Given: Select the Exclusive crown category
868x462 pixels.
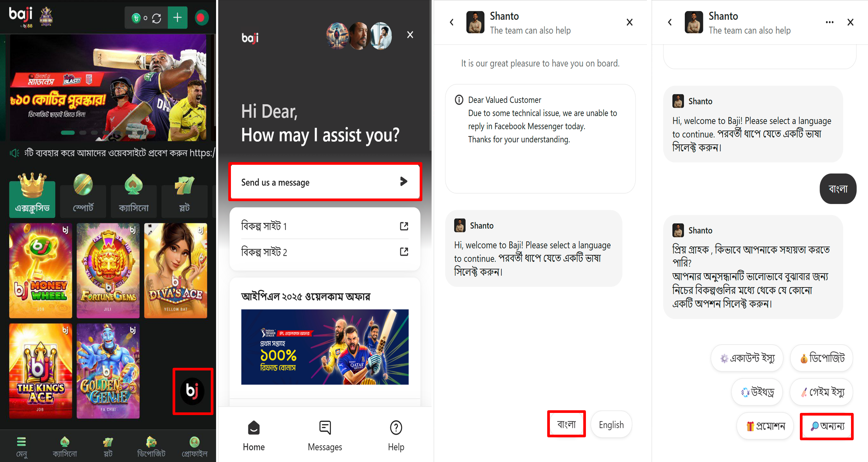Looking at the screenshot, I should click(32, 195).
